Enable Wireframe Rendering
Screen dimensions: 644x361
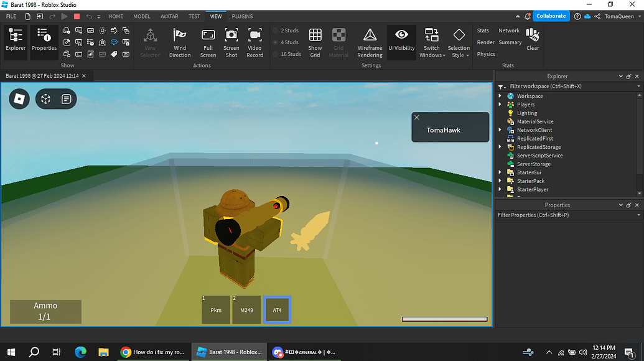tap(370, 42)
